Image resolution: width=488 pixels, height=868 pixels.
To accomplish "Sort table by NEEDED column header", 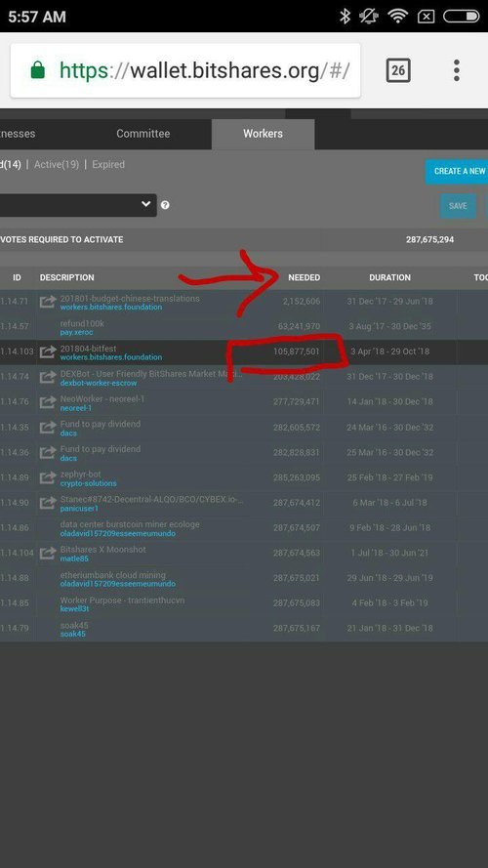I will [x=304, y=277].
